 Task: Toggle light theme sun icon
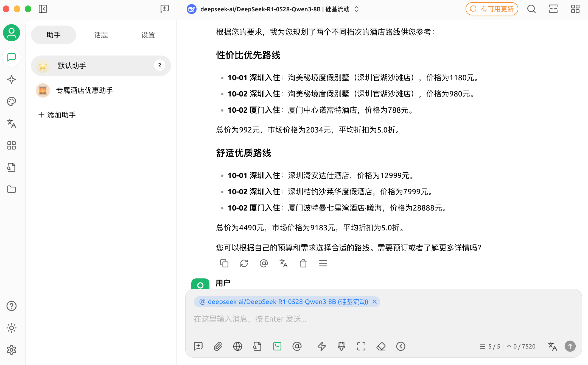click(12, 328)
